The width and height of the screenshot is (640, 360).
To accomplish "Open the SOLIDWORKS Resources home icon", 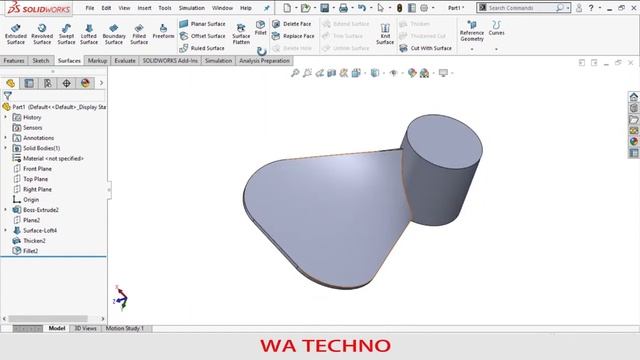I will point(633,97).
